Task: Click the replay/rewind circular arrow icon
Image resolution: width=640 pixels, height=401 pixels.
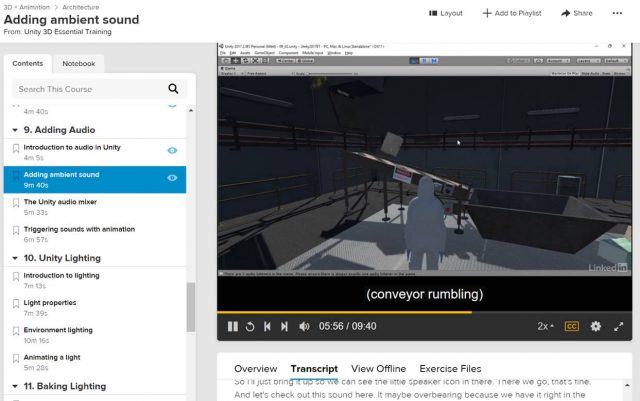Action: click(250, 326)
